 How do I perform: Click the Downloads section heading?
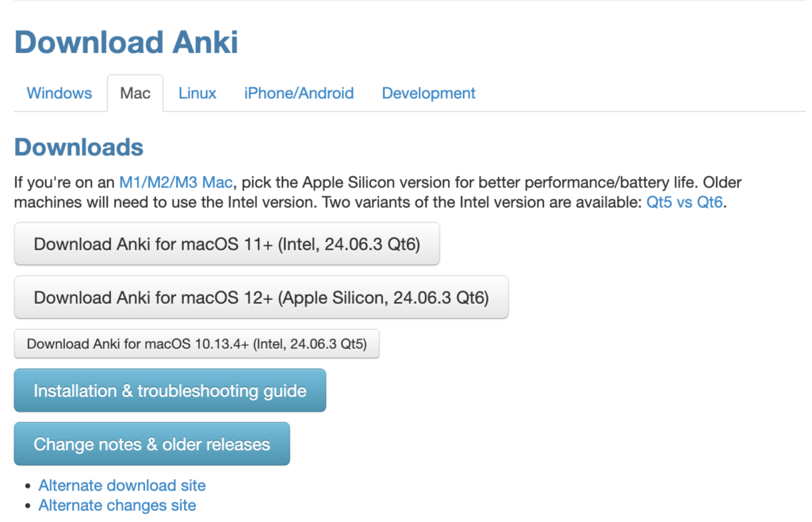(79, 147)
